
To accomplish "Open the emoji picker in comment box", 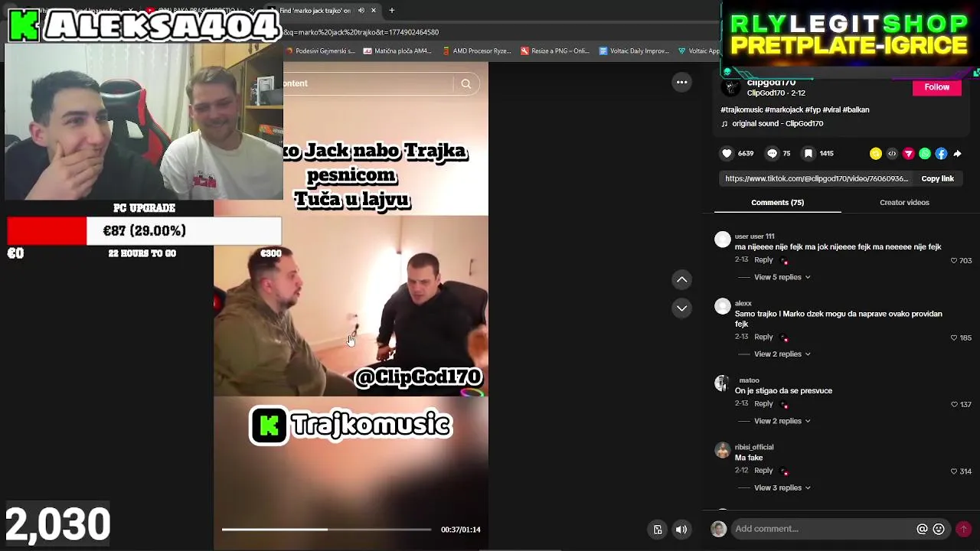I will click(939, 529).
